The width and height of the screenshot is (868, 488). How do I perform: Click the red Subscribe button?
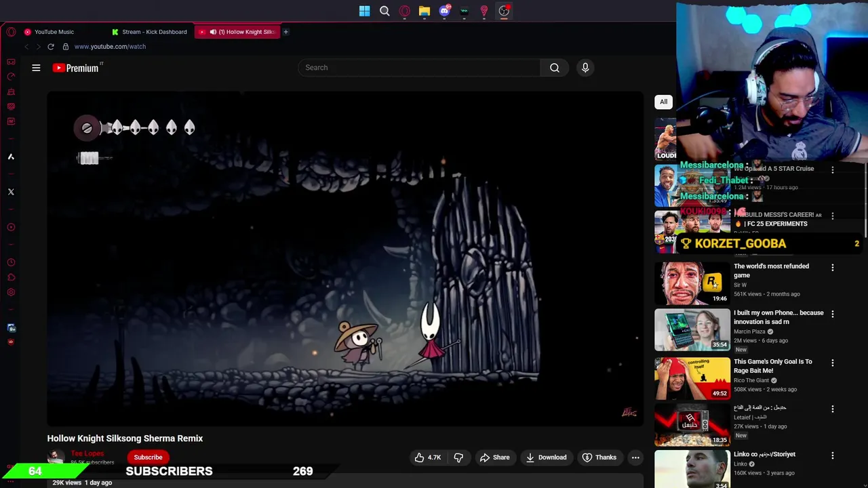click(148, 457)
